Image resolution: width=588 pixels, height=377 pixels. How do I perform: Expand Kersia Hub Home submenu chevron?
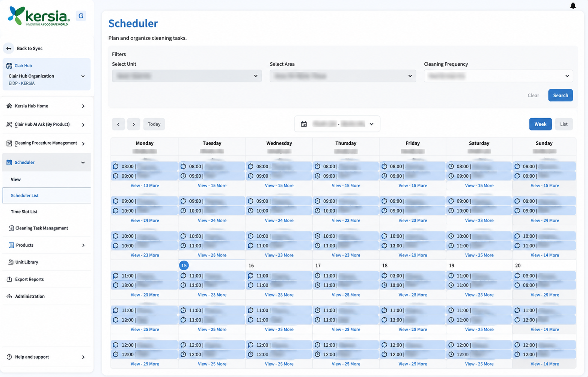(83, 106)
